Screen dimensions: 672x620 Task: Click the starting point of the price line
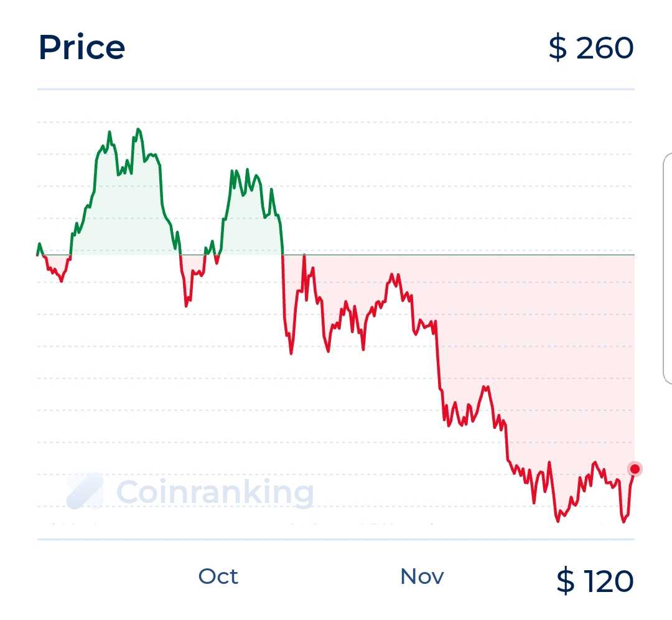[x=38, y=255]
